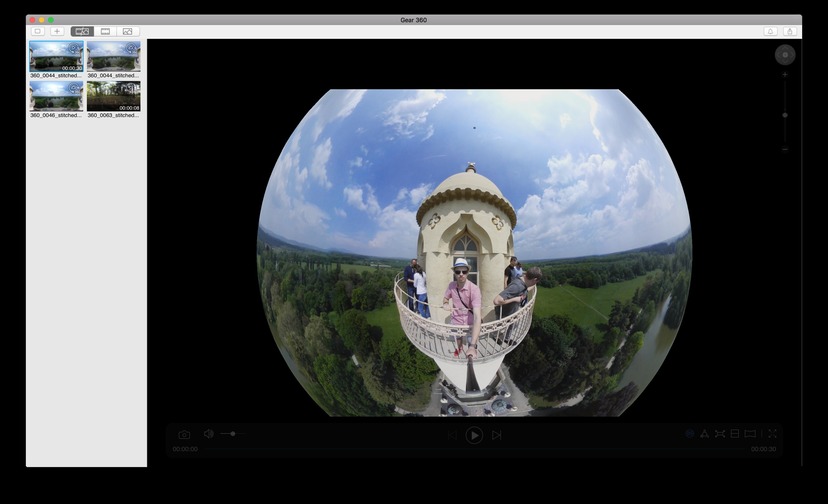Image resolution: width=828 pixels, height=504 pixels.
Task: Select the panoramic view mode icon
Action: pyautogui.click(x=750, y=434)
